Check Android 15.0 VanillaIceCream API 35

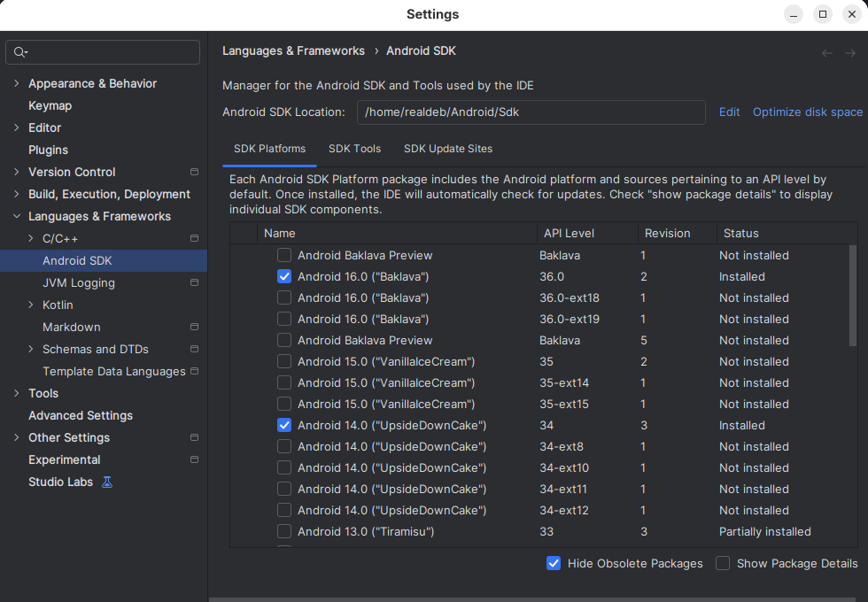point(284,361)
